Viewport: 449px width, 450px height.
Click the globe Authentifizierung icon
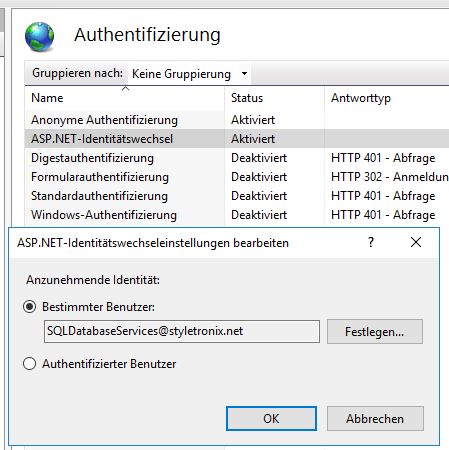39,36
